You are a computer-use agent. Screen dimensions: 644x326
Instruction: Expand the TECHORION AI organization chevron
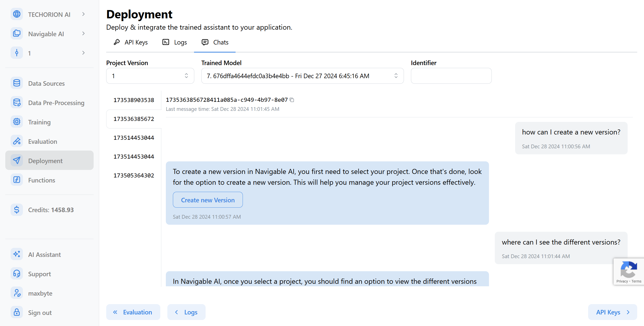click(x=83, y=14)
